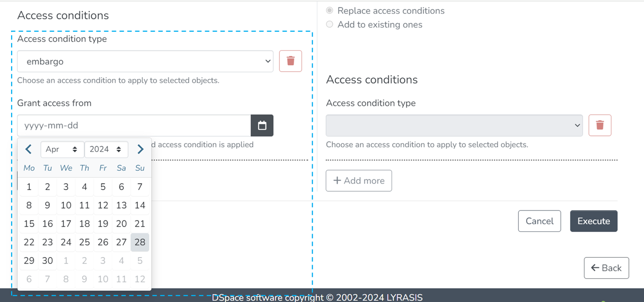The image size is (644, 302).
Task: Choose April 15 in the calendar
Action: tap(29, 224)
